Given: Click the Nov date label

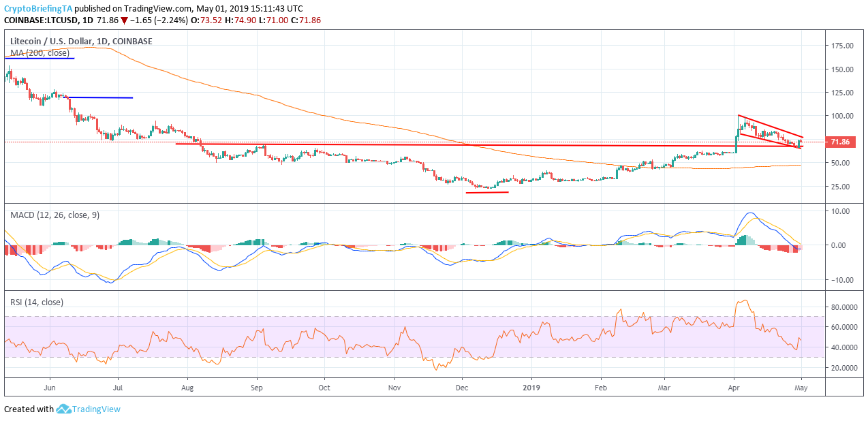Looking at the screenshot, I should coord(394,387).
